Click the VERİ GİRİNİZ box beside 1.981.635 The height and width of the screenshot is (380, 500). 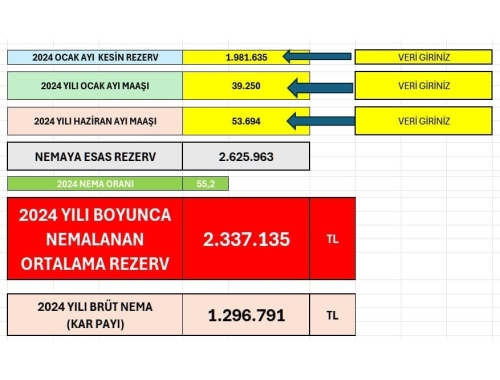tap(423, 57)
